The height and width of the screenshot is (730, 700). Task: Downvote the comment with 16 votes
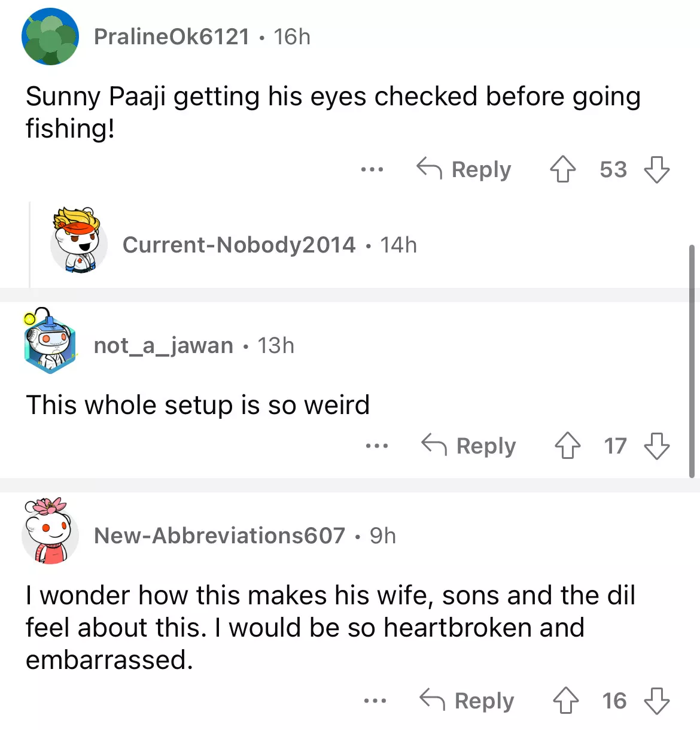[656, 701]
